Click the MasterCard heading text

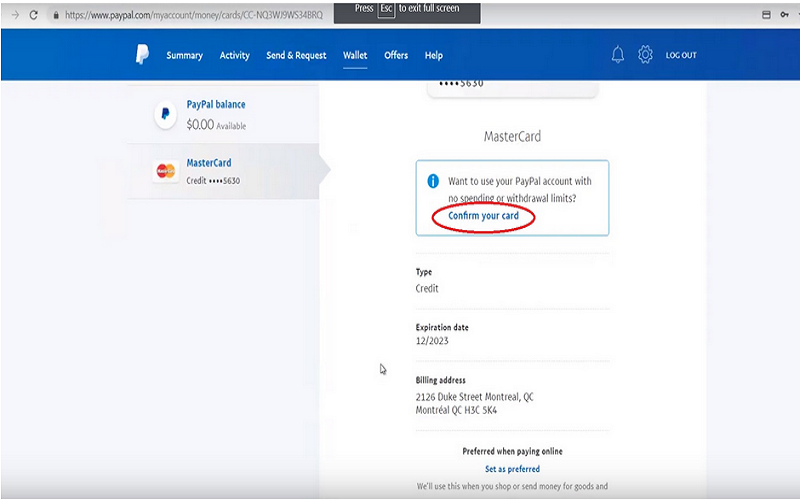[512, 136]
